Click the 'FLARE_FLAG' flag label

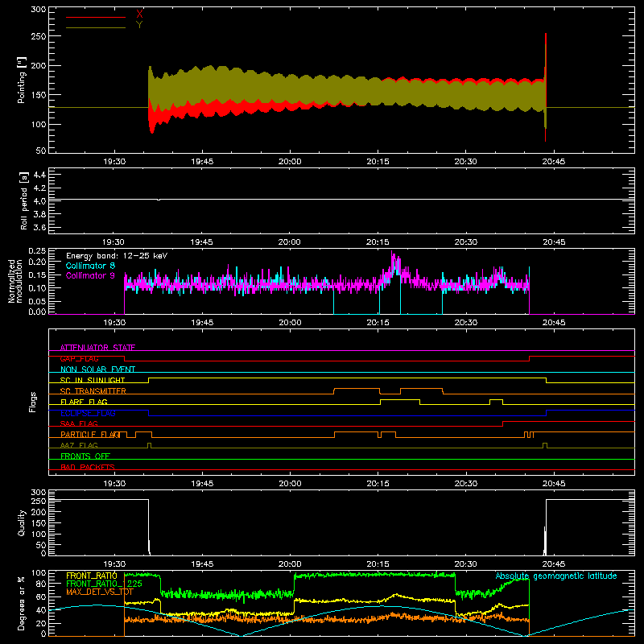point(84,402)
